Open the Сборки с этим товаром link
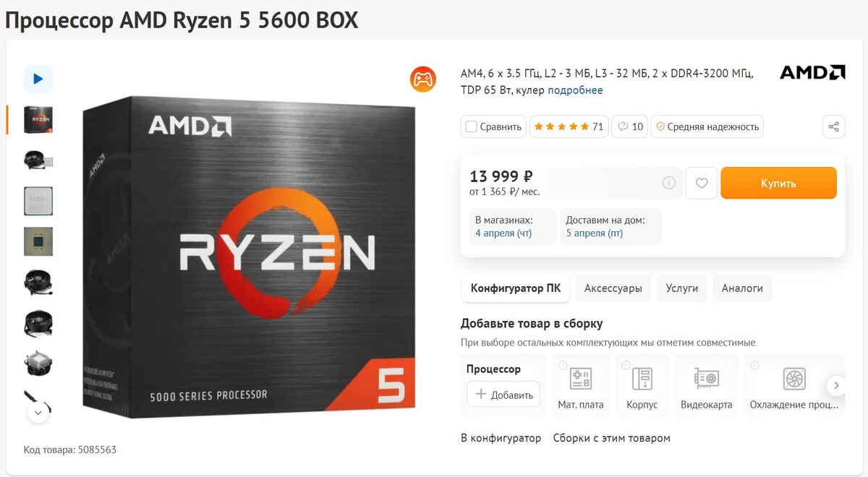The image size is (868, 477). click(x=612, y=438)
